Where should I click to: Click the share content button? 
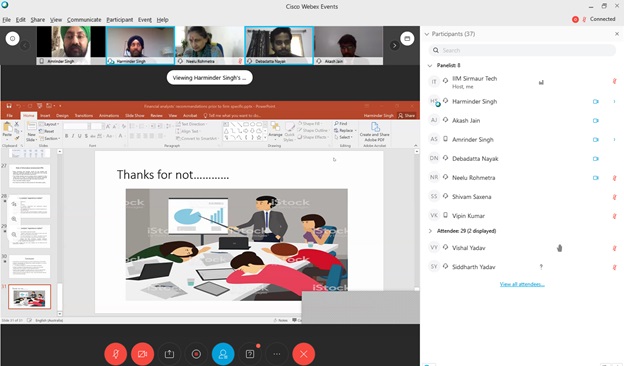coord(169,354)
